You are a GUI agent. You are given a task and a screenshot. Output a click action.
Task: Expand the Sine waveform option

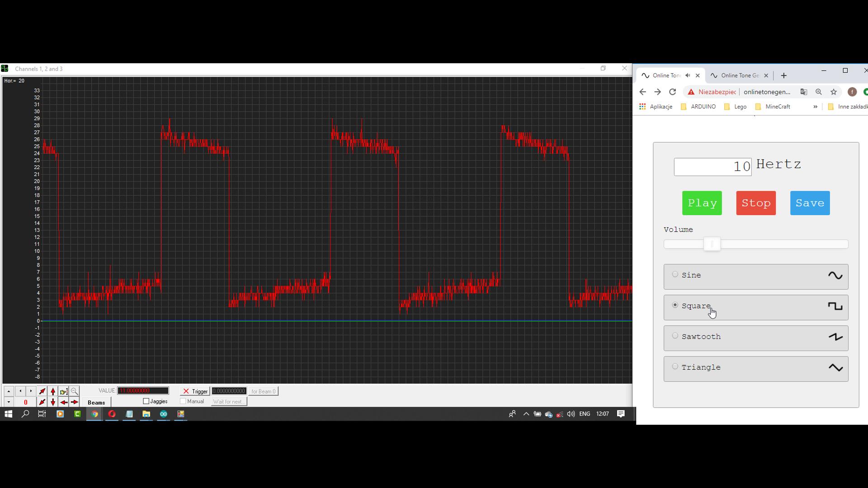[755, 275]
